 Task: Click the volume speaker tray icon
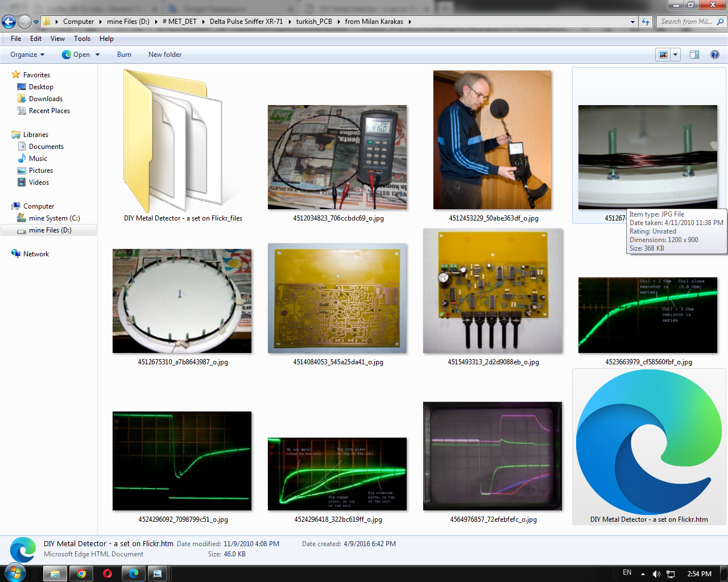(656, 573)
